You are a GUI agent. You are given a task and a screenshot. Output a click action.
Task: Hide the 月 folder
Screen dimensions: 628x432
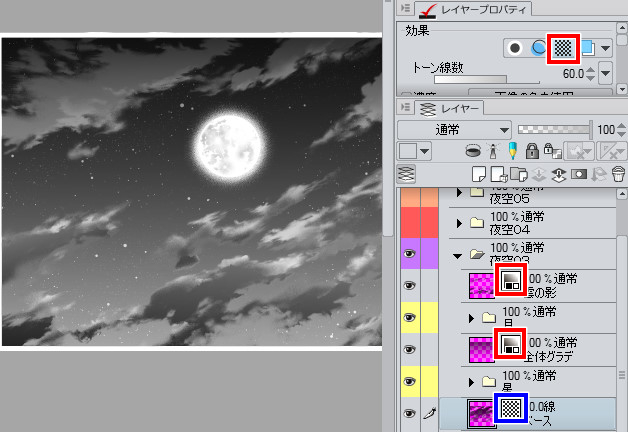click(x=409, y=317)
